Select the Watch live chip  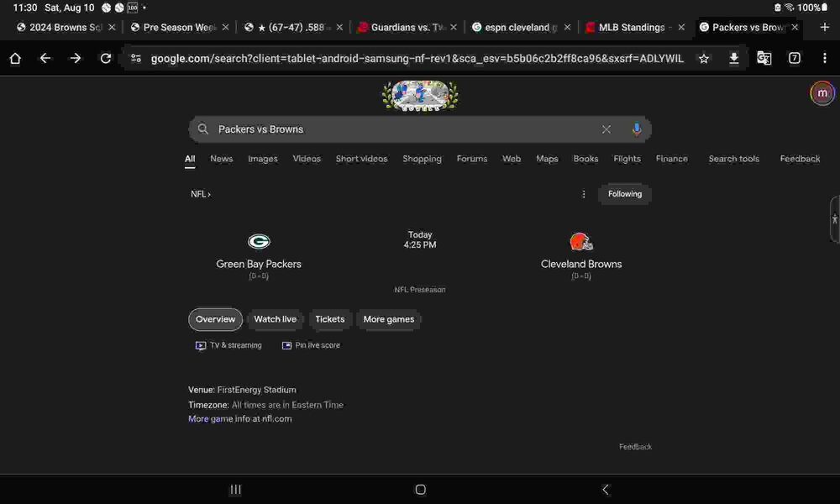(x=275, y=320)
